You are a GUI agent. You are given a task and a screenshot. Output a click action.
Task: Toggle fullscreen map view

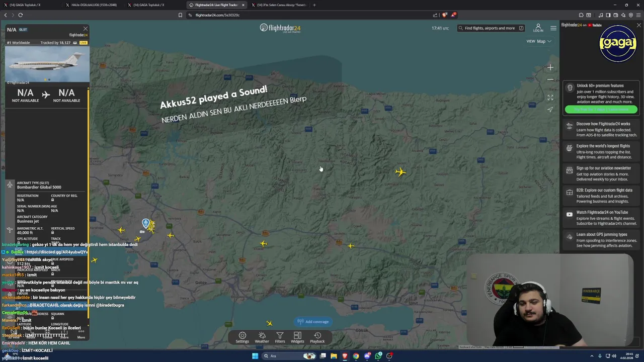tap(550, 98)
